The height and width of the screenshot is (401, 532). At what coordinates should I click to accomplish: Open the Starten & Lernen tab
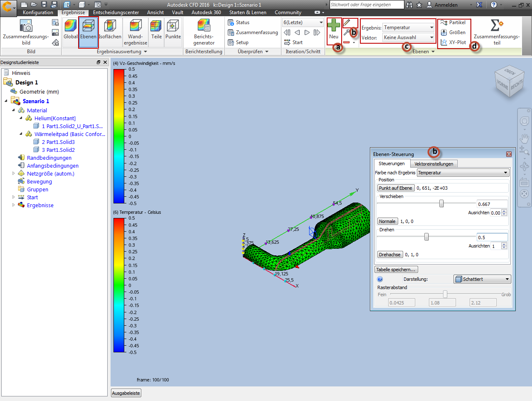248,12
